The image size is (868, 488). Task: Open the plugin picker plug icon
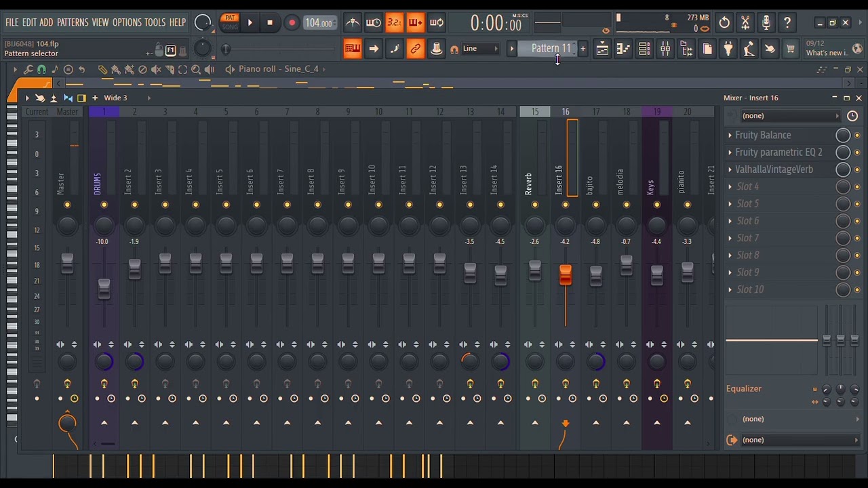(x=728, y=49)
